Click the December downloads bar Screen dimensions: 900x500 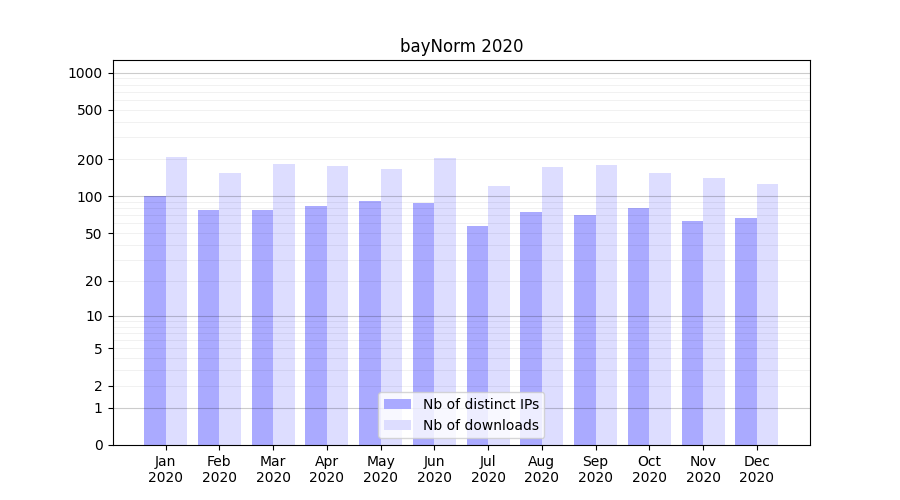pos(767,314)
